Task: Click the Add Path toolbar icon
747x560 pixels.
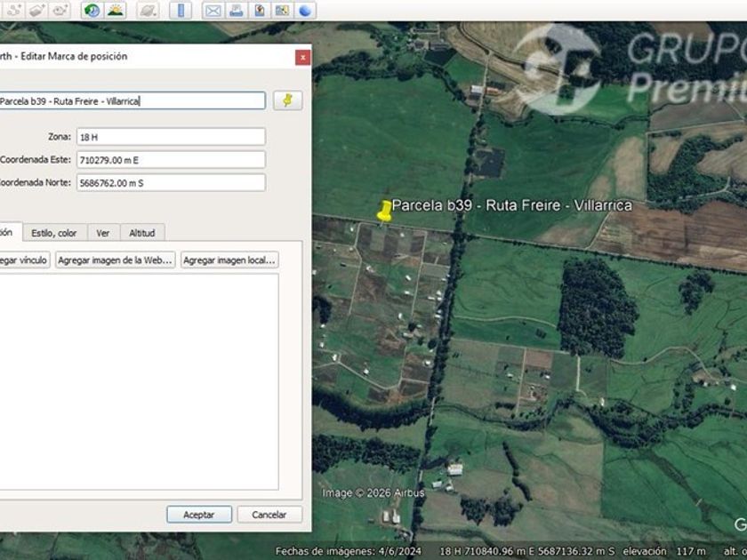Action: click(x=12, y=11)
